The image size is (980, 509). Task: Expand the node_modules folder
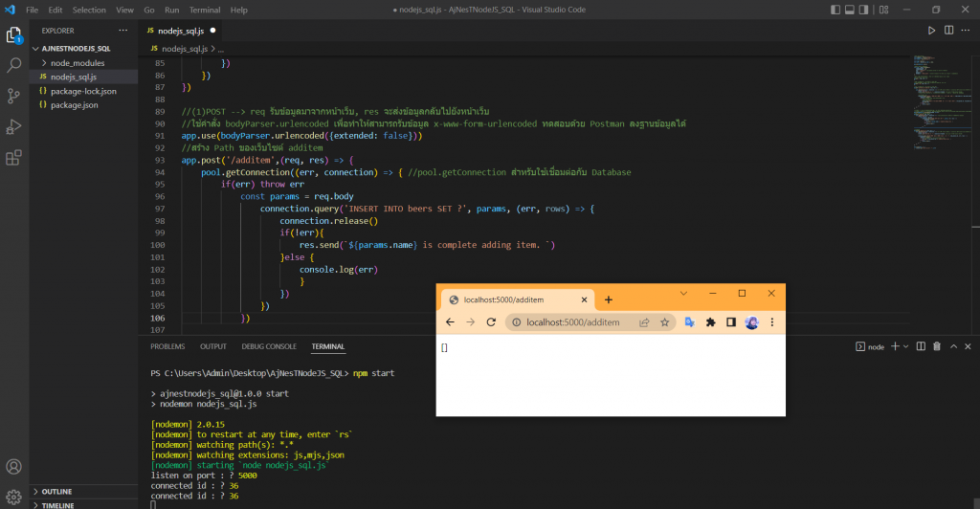(x=84, y=63)
